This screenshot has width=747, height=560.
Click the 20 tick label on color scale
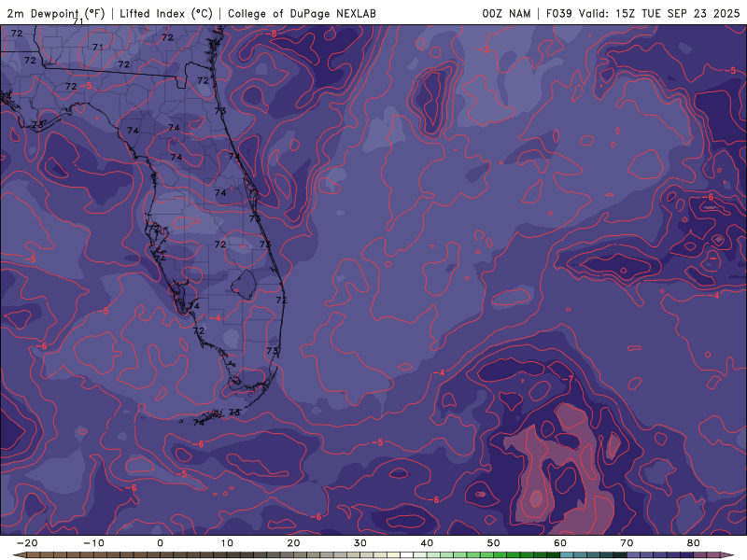pos(293,543)
